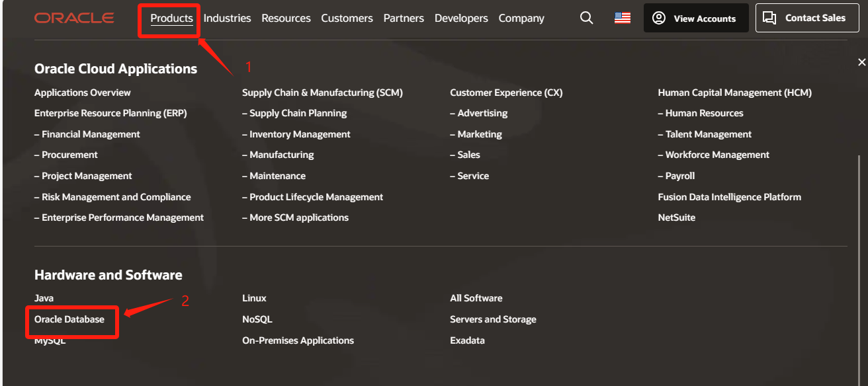Image resolution: width=868 pixels, height=386 pixels.
Task: Open the Java link
Action: point(44,298)
